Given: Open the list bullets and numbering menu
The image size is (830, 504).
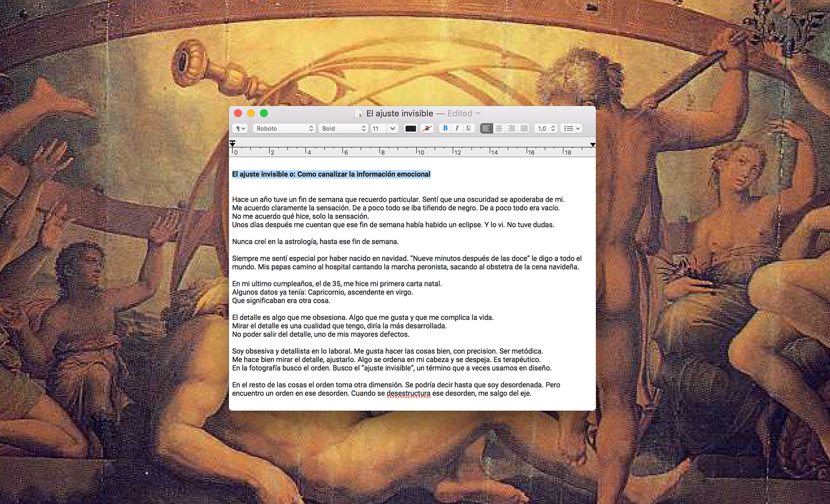Looking at the screenshot, I should (x=571, y=128).
